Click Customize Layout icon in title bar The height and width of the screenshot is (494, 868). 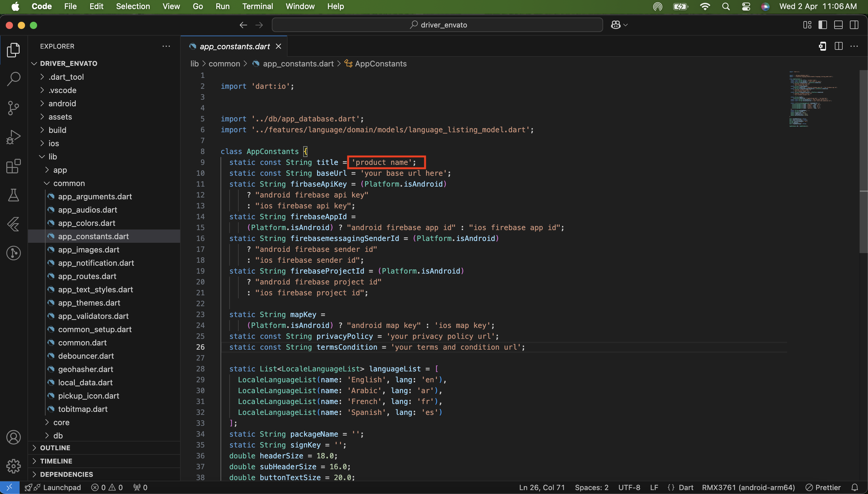pos(807,25)
